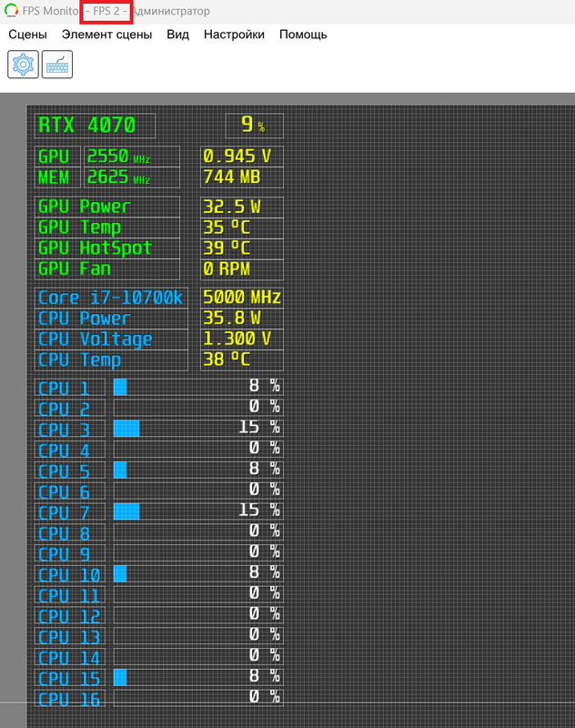The width and height of the screenshot is (575, 728).
Task: Select the CPU 3 15 % value
Action: [259, 428]
